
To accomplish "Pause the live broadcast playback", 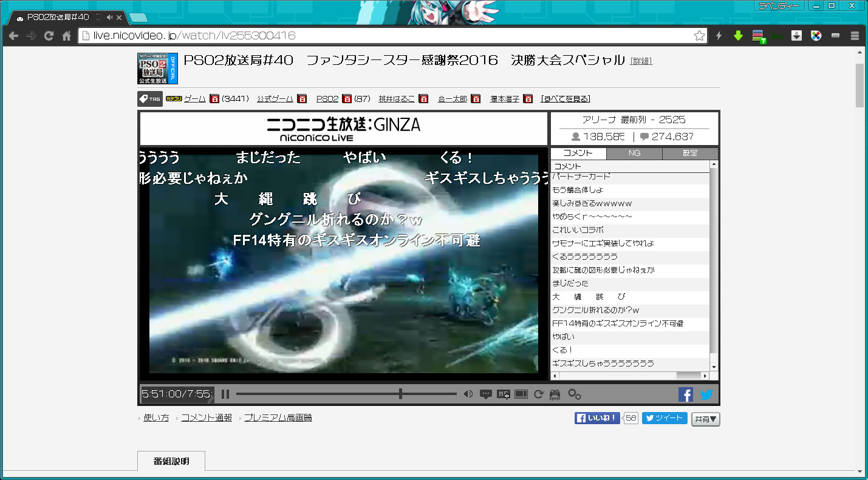I will tap(225, 394).
